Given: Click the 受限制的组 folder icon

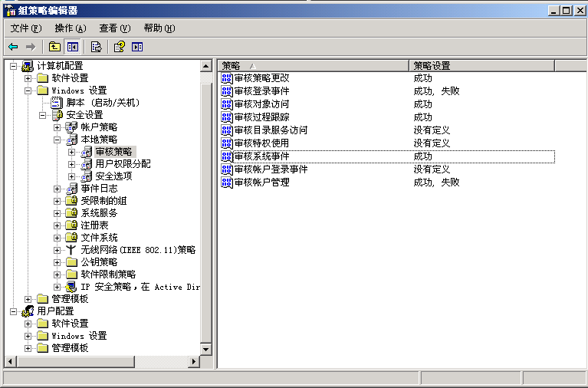Looking at the screenshot, I should point(71,201).
